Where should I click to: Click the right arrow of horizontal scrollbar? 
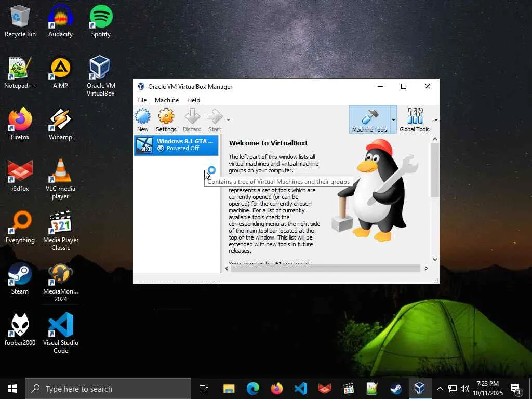tap(427, 269)
